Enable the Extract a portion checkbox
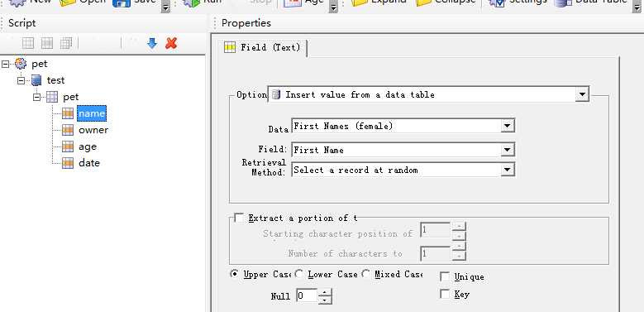Image resolution: width=644 pixels, height=312 pixels. coord(239,218)
